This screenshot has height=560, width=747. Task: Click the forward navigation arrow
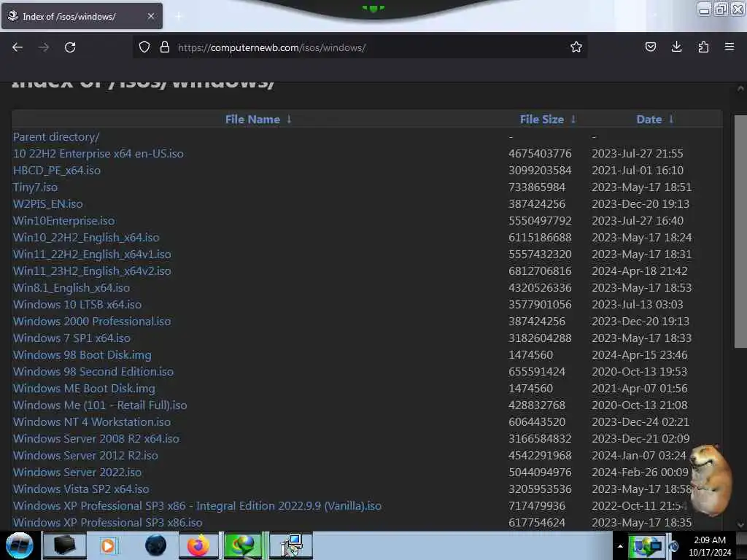click(x=43, y=47)
